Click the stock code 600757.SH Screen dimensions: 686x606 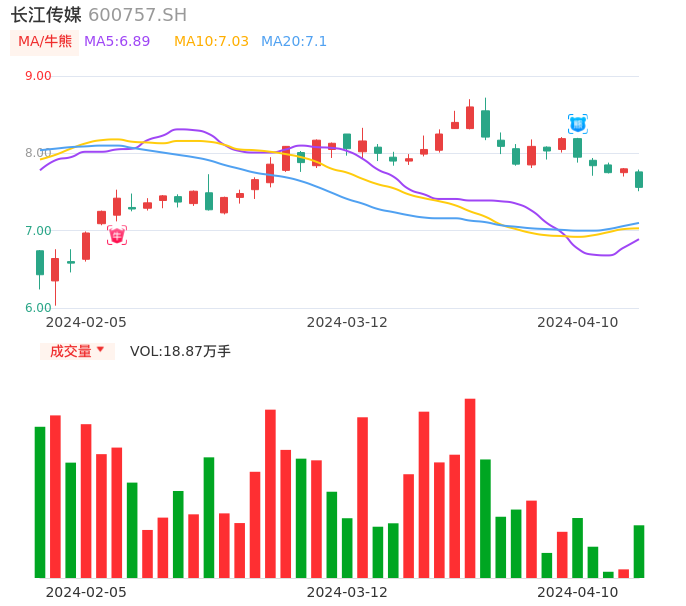(x=138, y=15)
